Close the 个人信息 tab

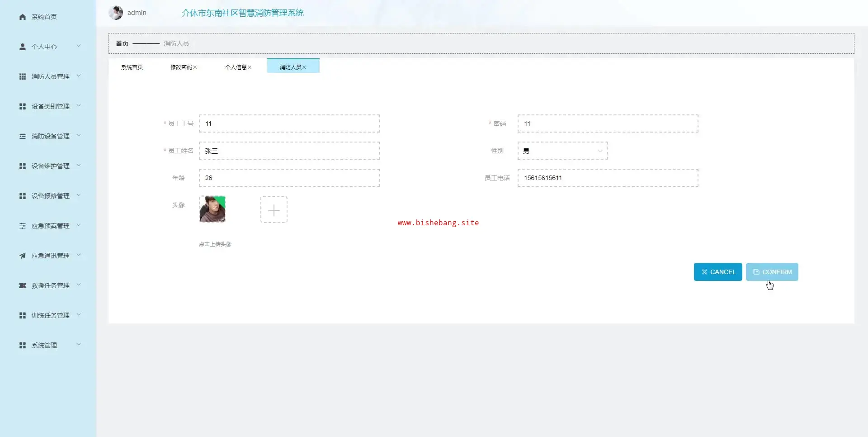click(x=250, y=67)
